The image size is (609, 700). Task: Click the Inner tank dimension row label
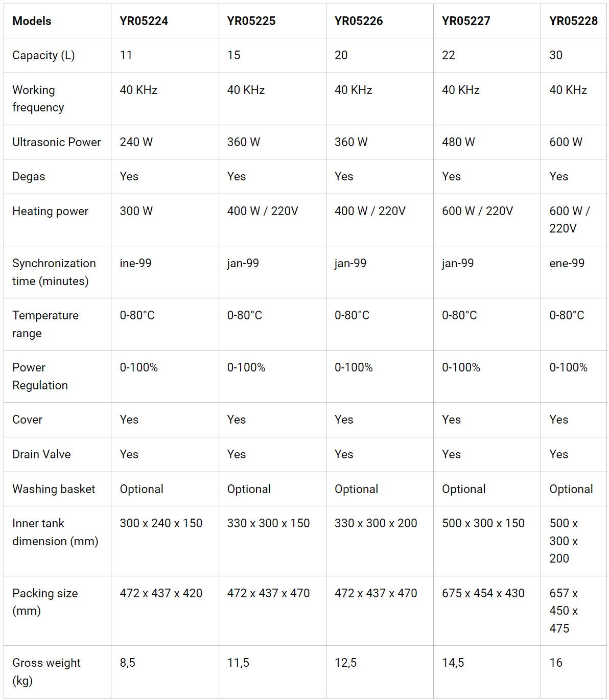pyautogui.click(x=55, y=532)
